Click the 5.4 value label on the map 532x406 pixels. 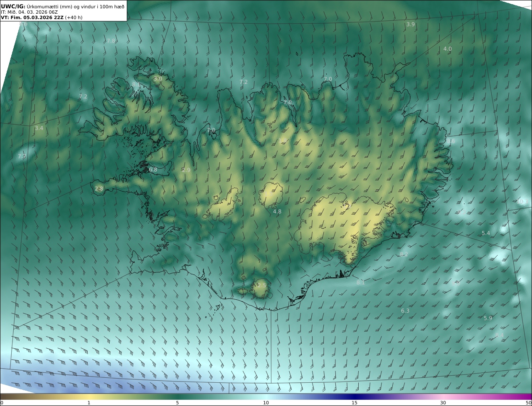pos(486,233)
